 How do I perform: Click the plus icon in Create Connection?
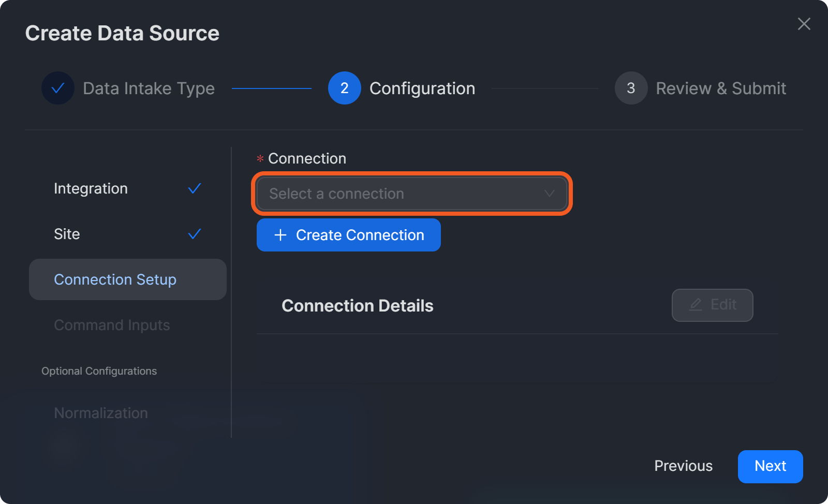click(280, 235)
